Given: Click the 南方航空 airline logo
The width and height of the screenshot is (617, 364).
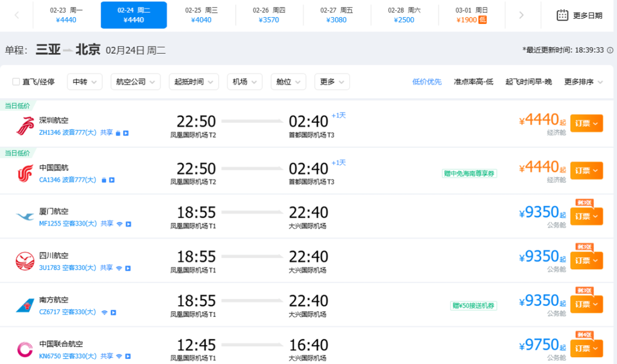Looking at the screenshot, I should tap(25, 305).
